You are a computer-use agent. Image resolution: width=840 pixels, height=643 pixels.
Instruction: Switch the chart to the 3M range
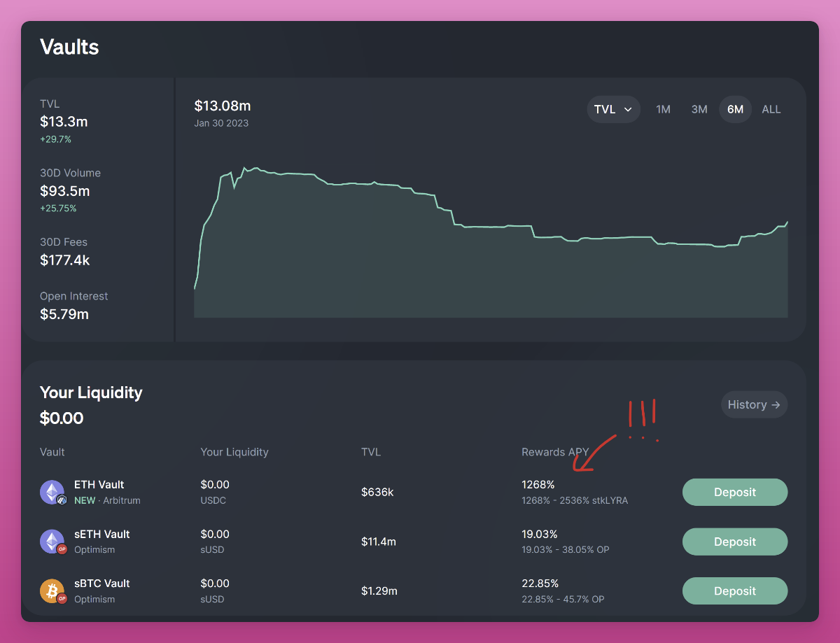point(699,109)
